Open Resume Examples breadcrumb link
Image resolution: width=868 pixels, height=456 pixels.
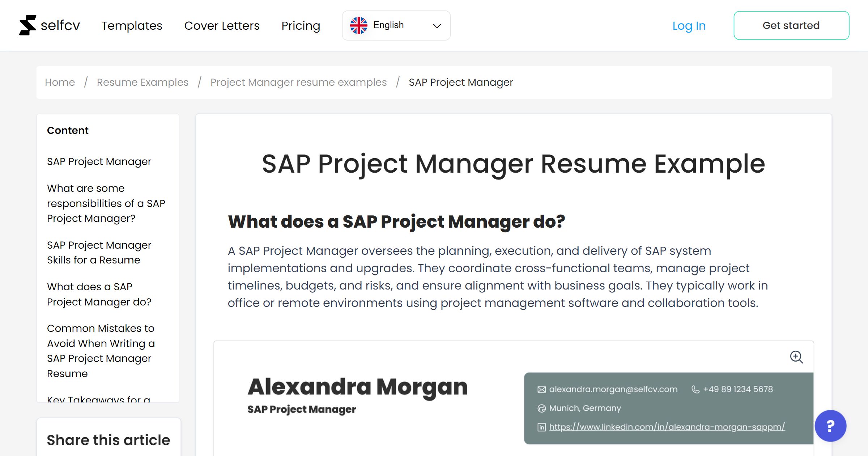coord(142,82)
